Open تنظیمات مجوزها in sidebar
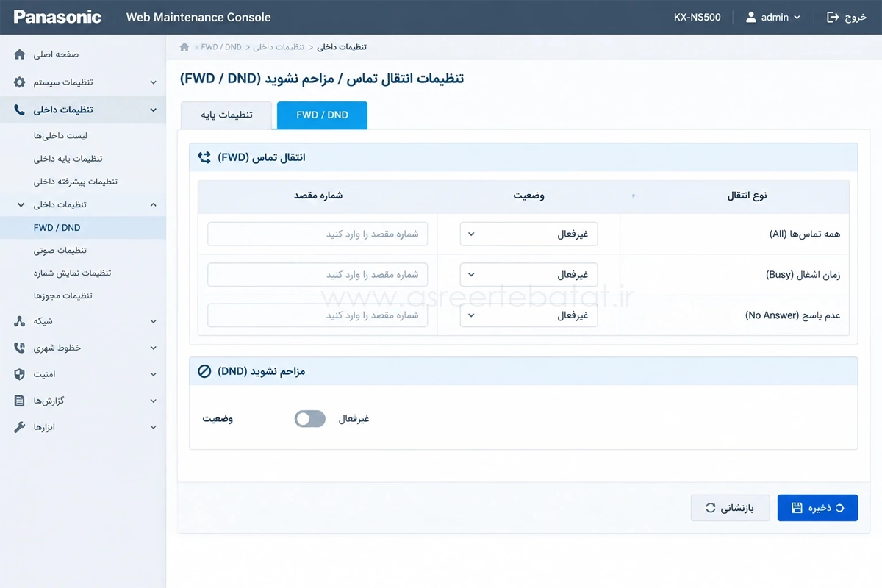The height and width of the screenshot is (588, 882). [63, 295]
